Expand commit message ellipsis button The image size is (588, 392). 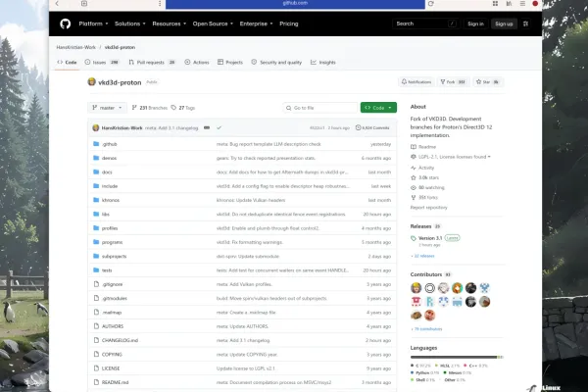coord(207,128)
